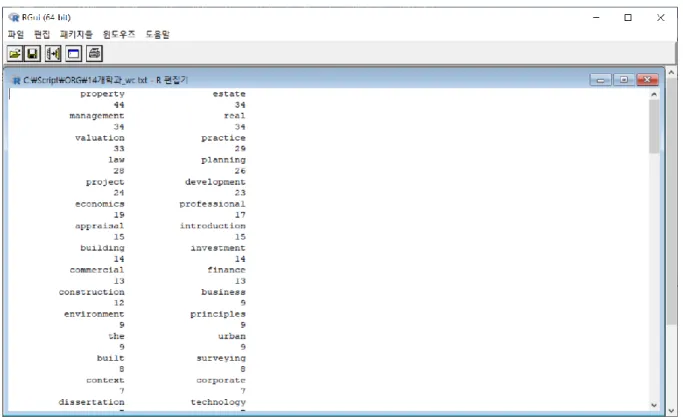
Task: Click the word 'corporate'
Action: click(221, 380)
